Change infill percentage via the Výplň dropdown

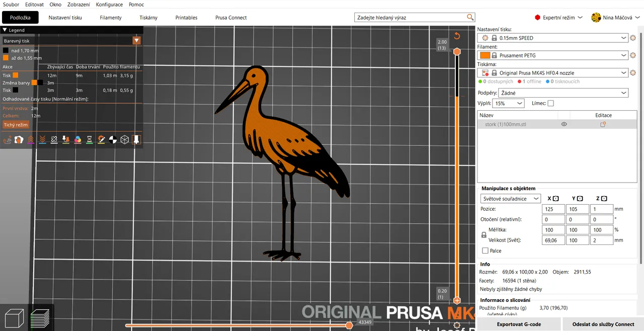pos(508,103)
